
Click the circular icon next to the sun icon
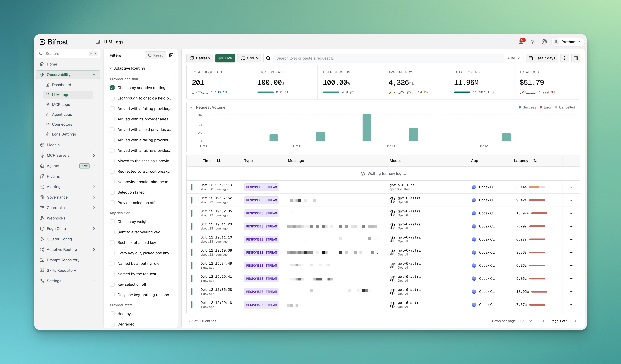pyautogui.click(x=544, y=42)
